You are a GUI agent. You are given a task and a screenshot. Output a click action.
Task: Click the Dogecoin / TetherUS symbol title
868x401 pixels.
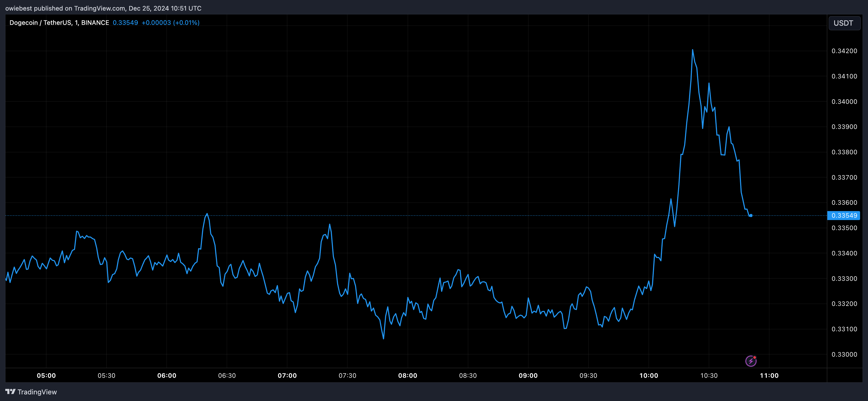(x=59, y=22)
